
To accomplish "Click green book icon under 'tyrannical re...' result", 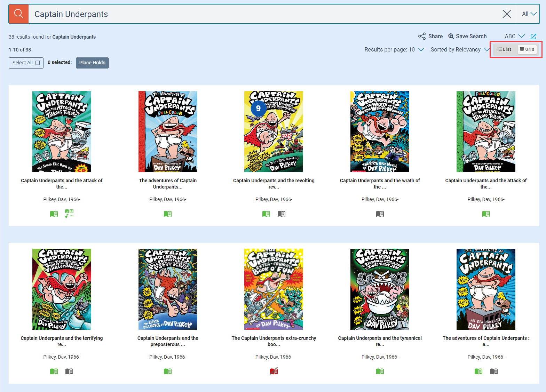I will pyautogui.click(x=380, y=371).
